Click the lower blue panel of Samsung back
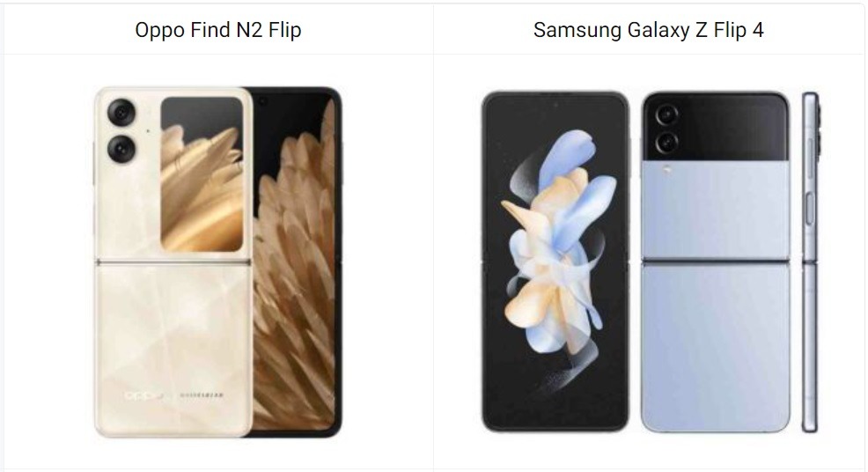Screen dimensions: 868x472 pos(716,347)
